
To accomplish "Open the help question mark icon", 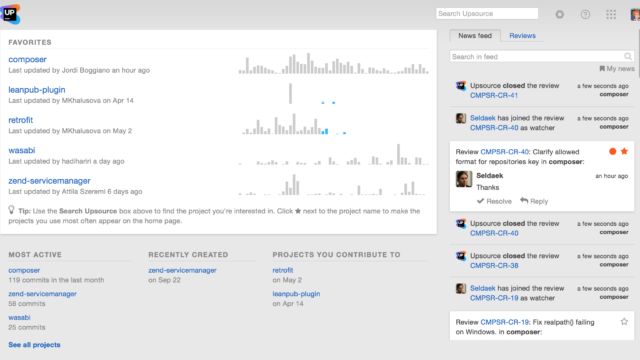I will click(x=585, y=14).
